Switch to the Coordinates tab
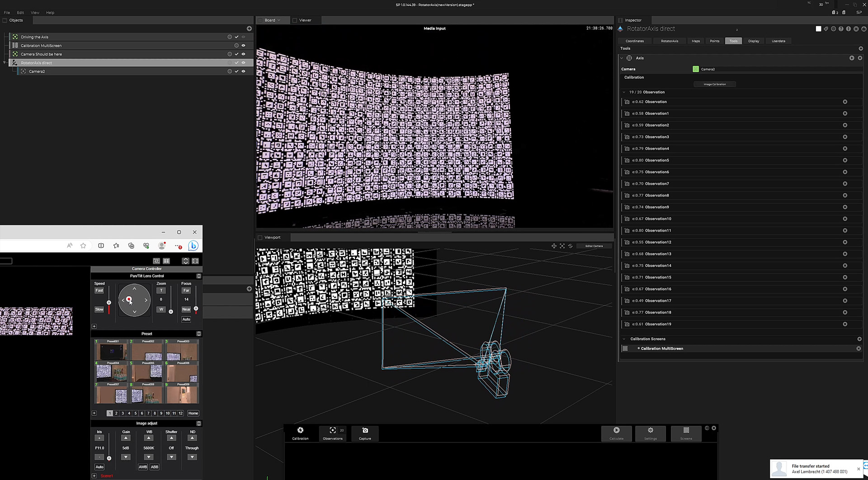 tap(634, 41)
